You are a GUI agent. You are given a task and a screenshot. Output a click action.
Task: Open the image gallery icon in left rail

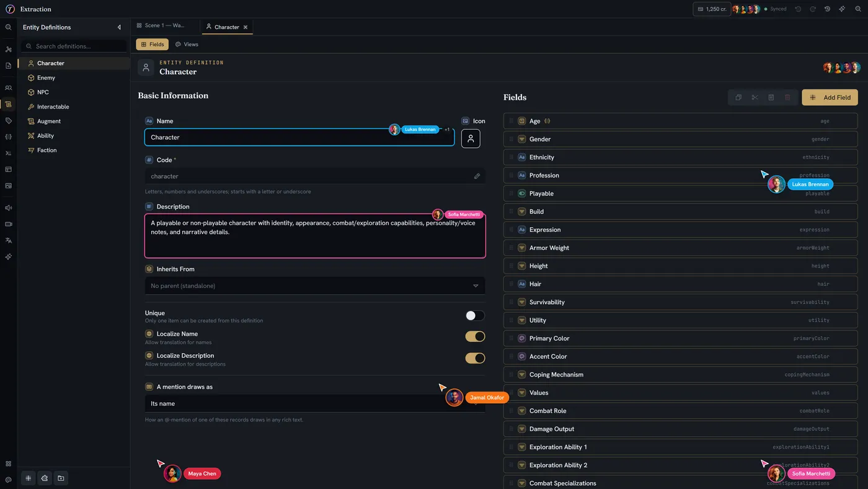tap(8, 186)
